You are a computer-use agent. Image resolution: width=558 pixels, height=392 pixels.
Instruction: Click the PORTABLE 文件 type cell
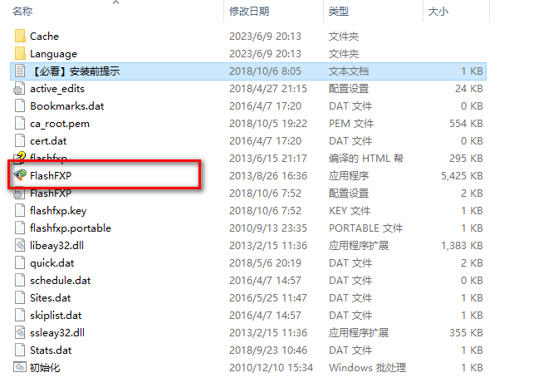366,228
